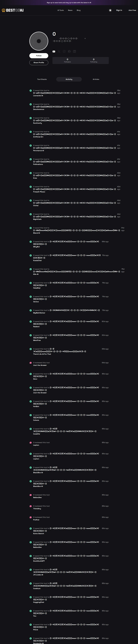Image resolution: width=138 pixels, height=644 pixels.
Task: Click the Sign In link
Action: coord(119,10)
